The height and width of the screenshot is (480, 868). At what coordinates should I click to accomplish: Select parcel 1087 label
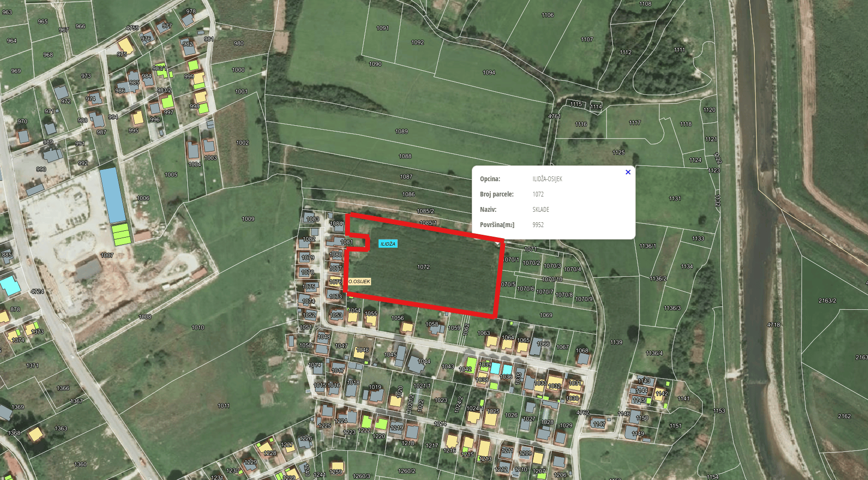406,177
